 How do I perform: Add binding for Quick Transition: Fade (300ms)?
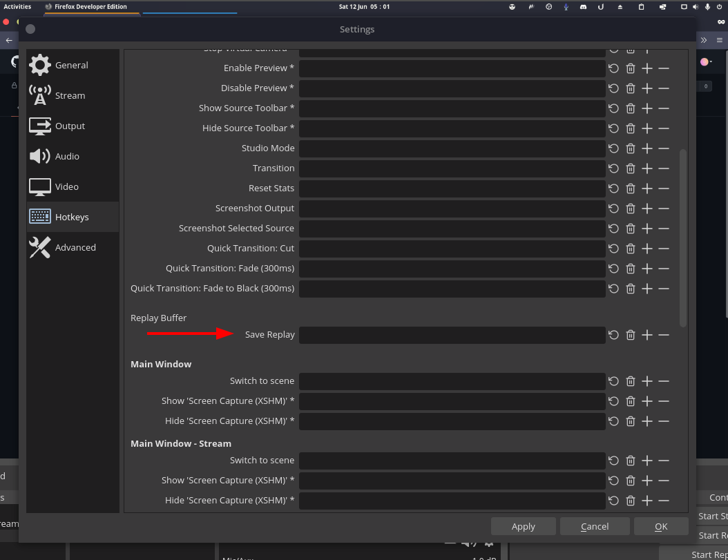647,269
